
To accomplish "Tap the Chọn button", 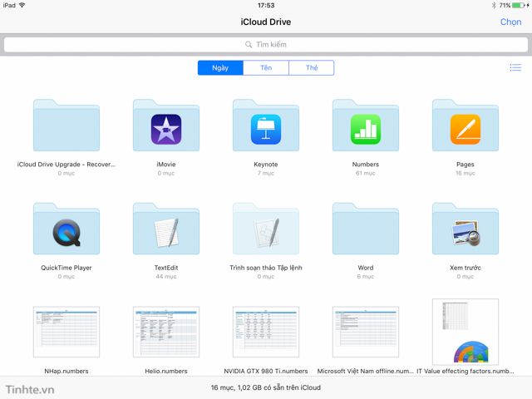I will [x=510, y=22].
